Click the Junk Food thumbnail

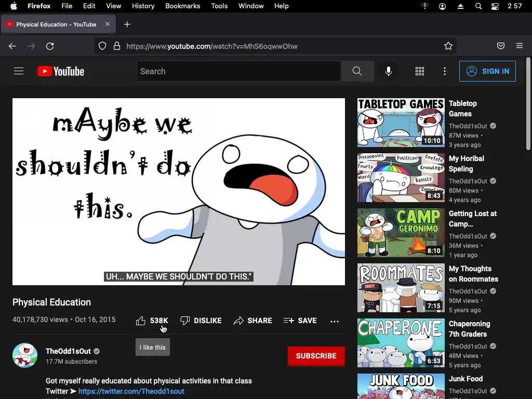point(401,387)
